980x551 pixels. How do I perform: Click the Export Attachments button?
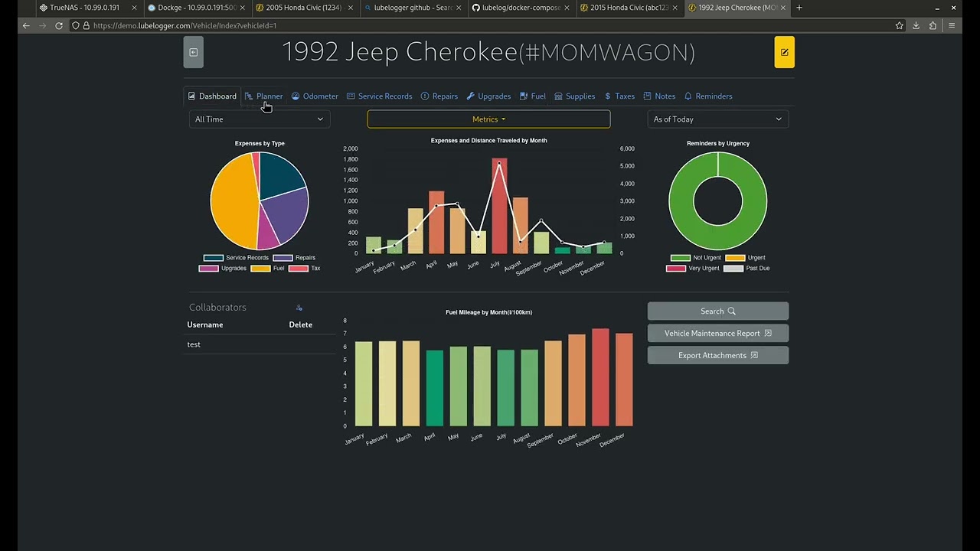pyautogui.click(x=718, y=356)
